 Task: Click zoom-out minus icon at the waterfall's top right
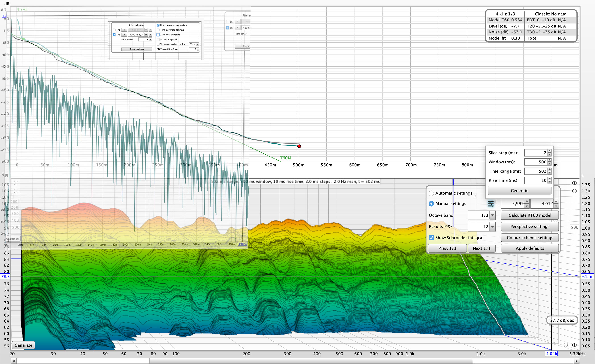point(574,191)
